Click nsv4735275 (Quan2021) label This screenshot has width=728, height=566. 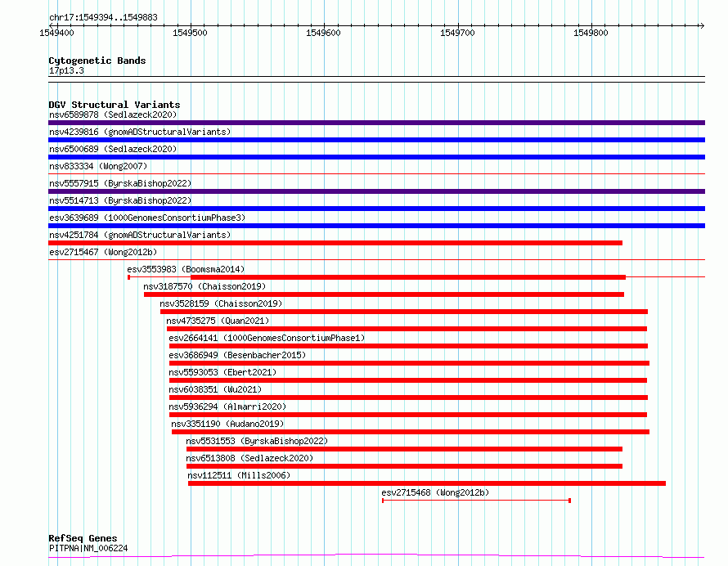point(218,321)
